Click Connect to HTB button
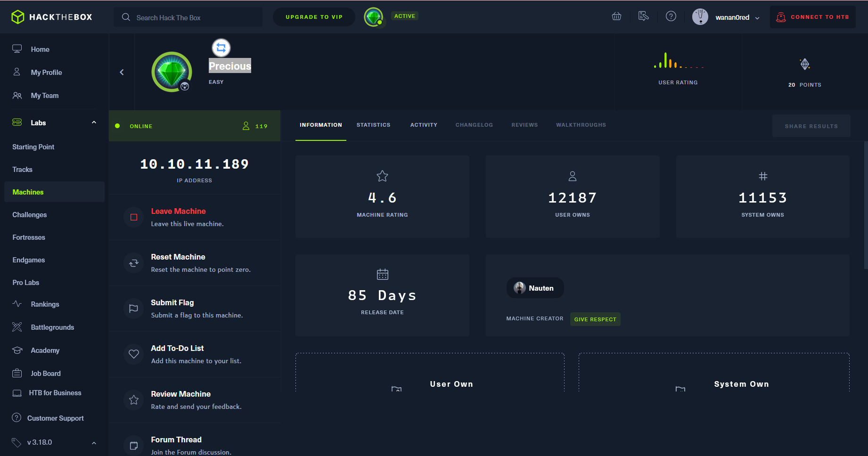 [x=813, y=17]
